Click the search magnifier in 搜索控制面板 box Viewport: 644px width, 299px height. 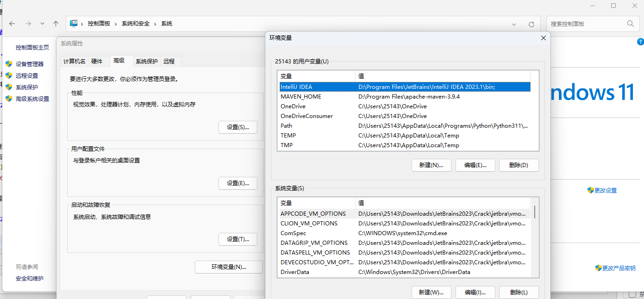tap(630, 24)
